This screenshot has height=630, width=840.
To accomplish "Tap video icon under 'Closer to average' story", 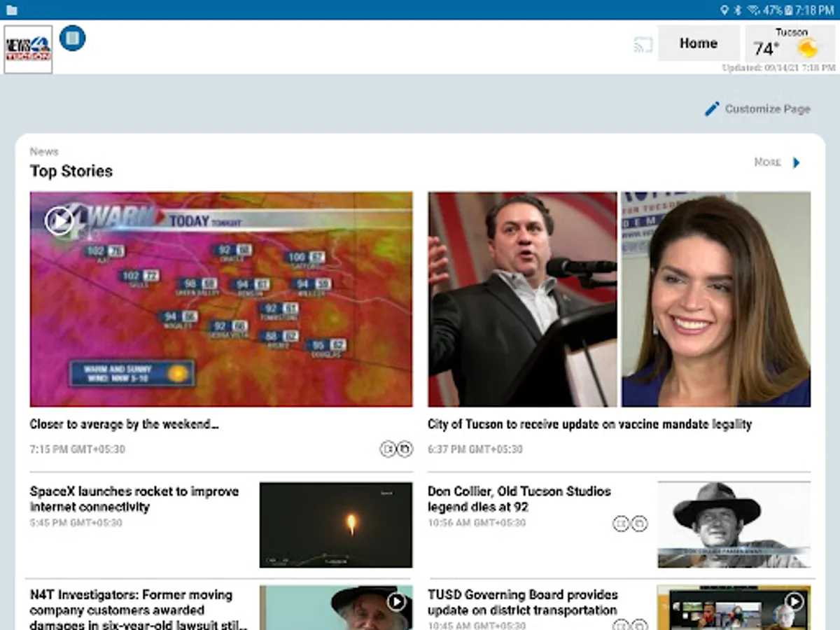I will 388,449.
